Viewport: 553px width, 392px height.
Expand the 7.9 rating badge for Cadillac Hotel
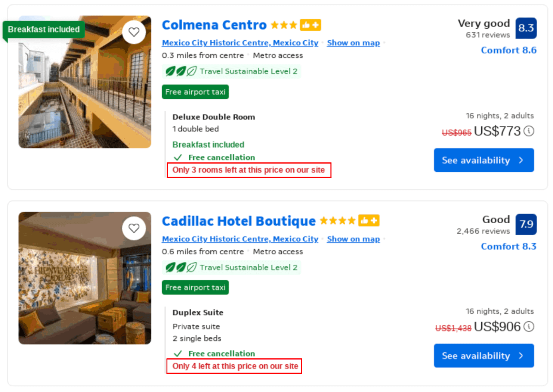[x=526, y=224]
